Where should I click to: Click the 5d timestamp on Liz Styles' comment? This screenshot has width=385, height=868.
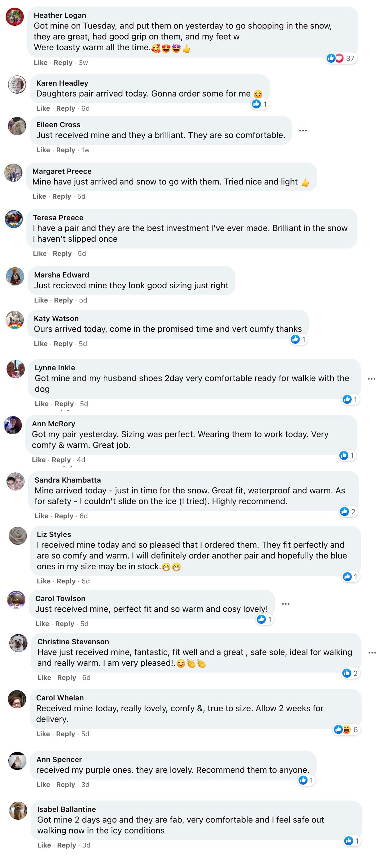[86, 581]
